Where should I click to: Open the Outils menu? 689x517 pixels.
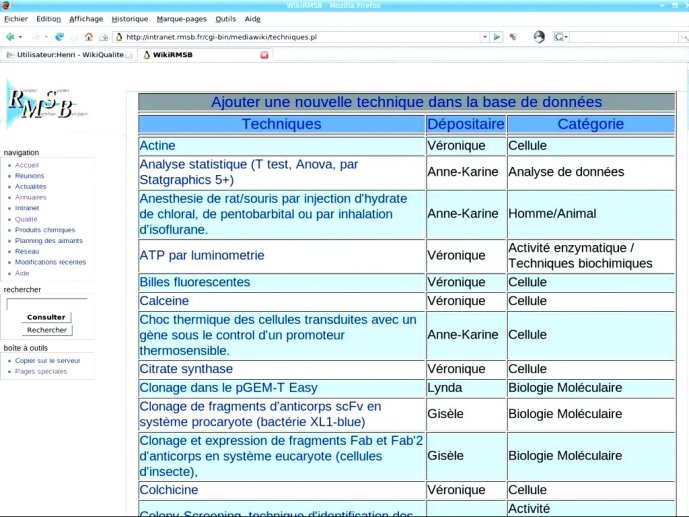tap(225, 19)
